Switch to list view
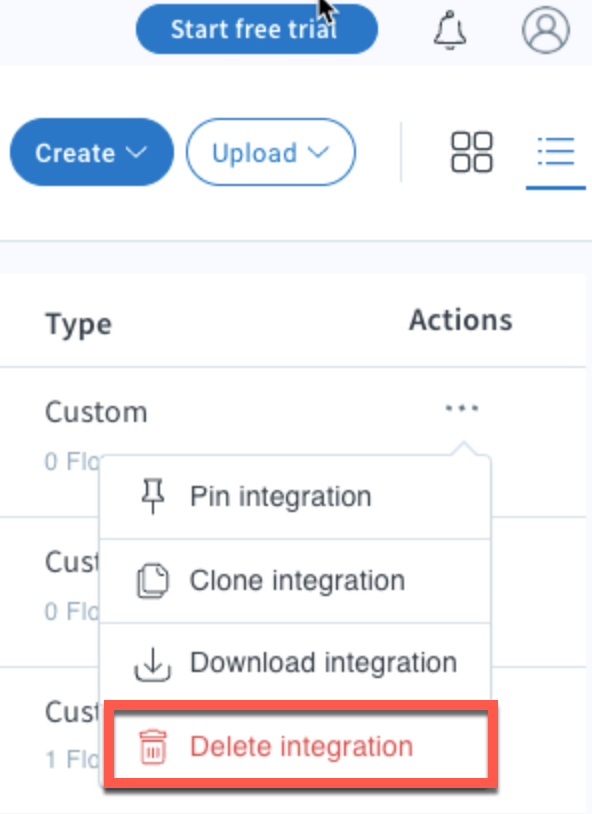This screenshot has height=814, width=592. [556, 152]
